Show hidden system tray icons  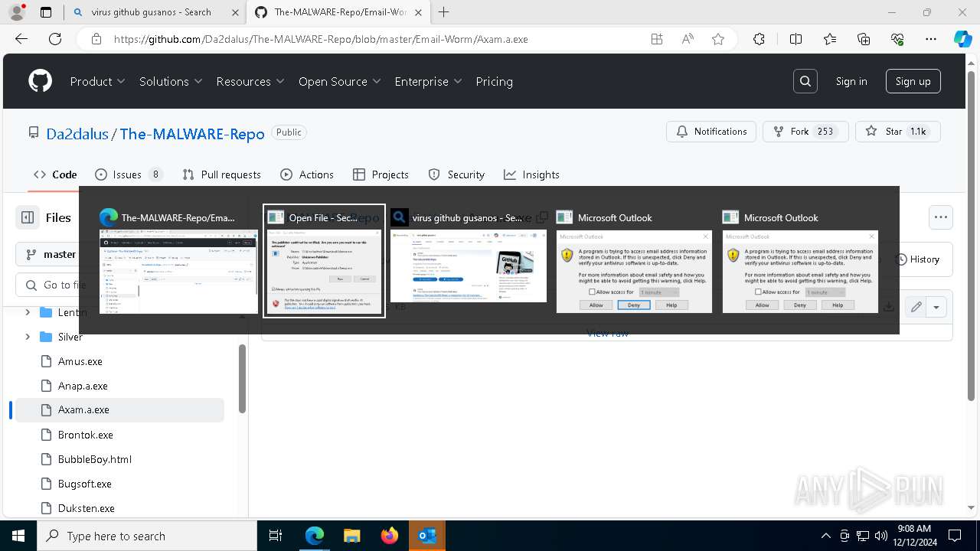click(825, 536)
